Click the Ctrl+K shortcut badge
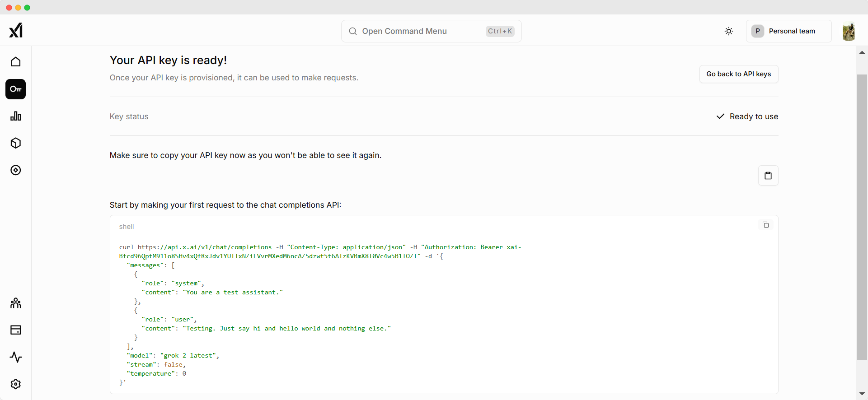The height and width of the screenshot is (400, 868). 500,31
